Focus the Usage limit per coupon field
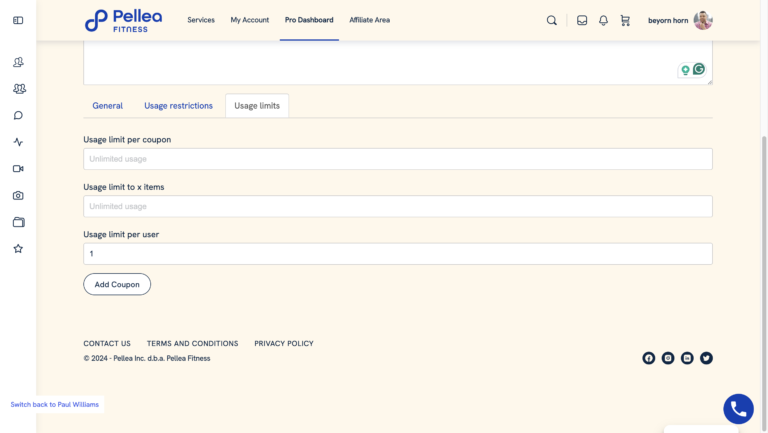The image size is (768, 433). pyautogui.click(x=398, y=159)
